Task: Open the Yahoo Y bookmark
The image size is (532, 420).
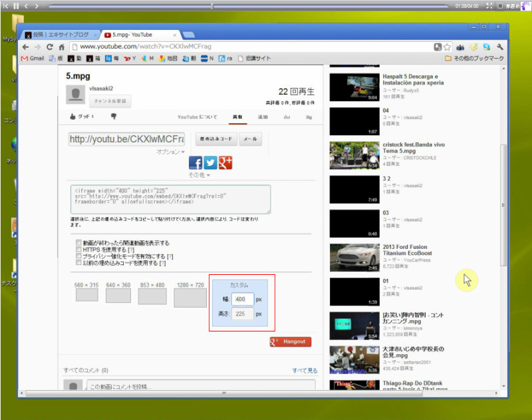Action: tap(130, 59)
